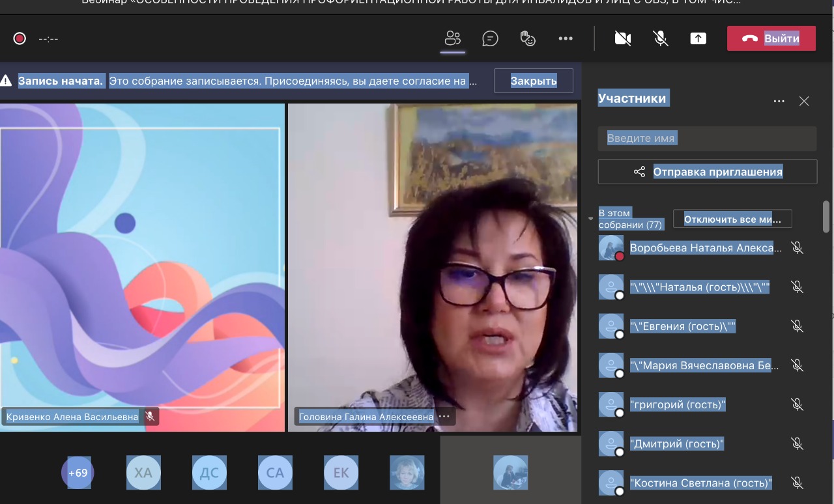The image size is (834, 504).
Task: Open options dots next to Головина Галина Алексеевна
Action: pos(444,417)
